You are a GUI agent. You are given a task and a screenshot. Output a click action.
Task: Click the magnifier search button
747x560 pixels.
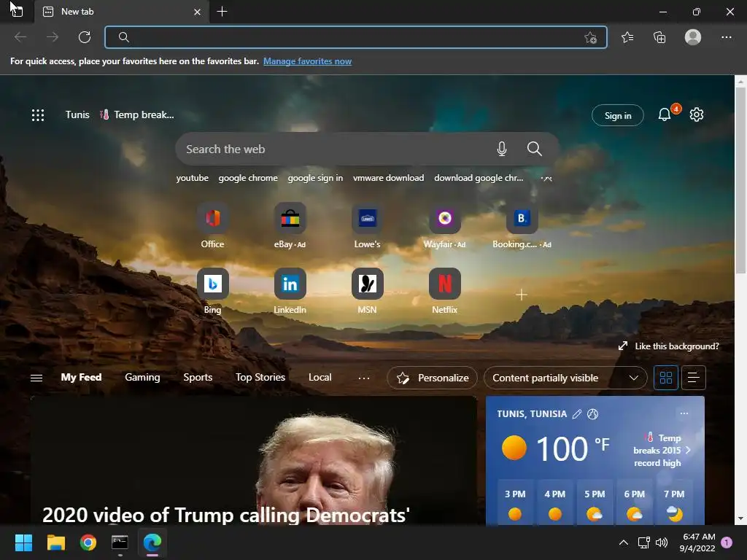click(x=535, y=149)
